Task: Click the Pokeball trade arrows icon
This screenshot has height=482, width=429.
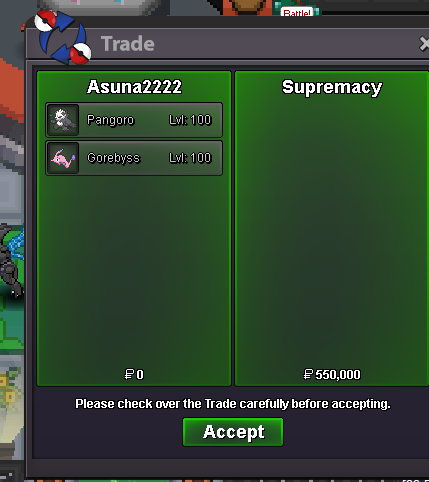Action: (x=63, y=37)
